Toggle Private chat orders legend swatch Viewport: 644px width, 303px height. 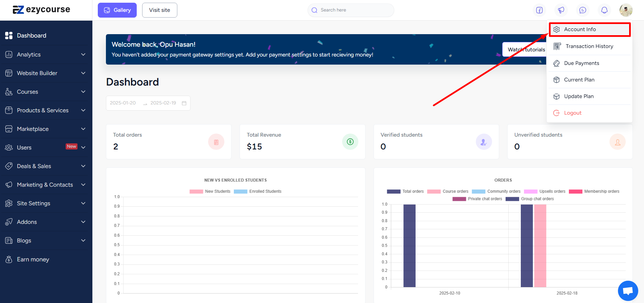click(459, 199)
